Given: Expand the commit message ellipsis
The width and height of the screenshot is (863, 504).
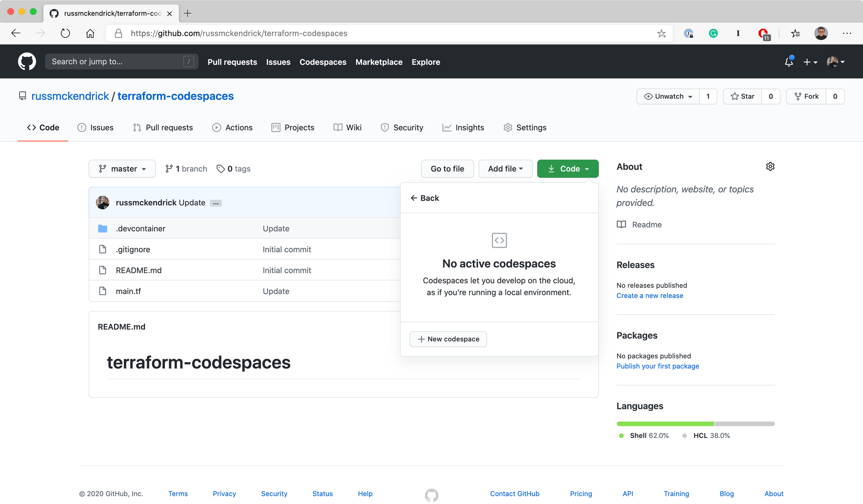Looking at the screenshot, I should (x=216, y=203).
